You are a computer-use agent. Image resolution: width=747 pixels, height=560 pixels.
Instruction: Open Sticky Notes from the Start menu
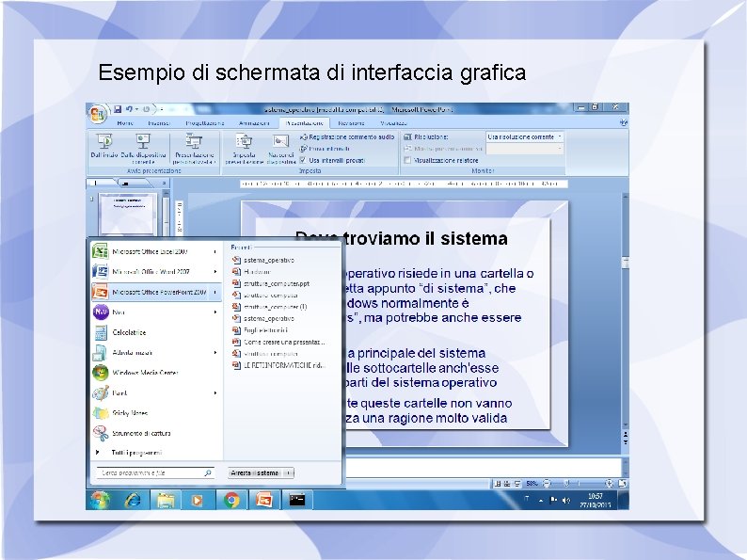tap(155, 413)
